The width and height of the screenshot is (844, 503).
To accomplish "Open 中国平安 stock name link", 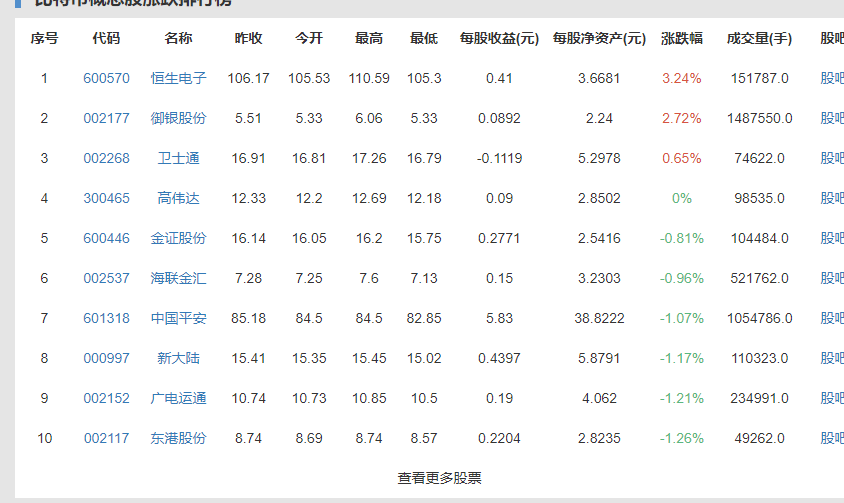I will tap(178, 318).
